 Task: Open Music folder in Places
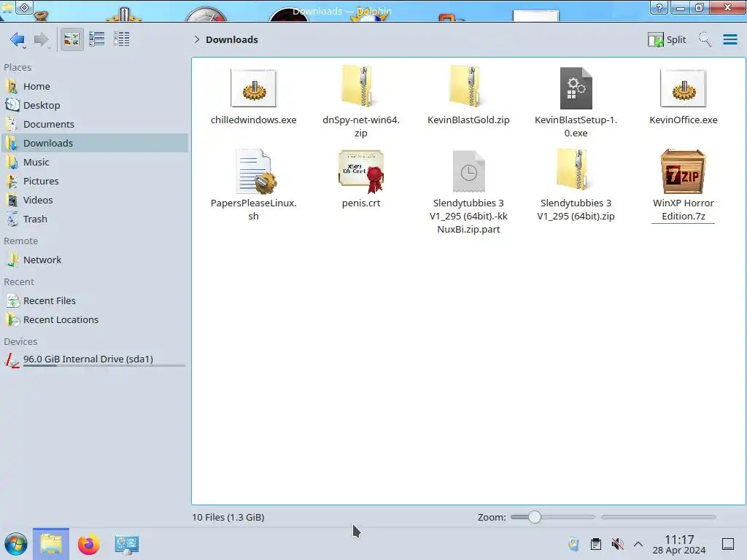click(94, 163)
